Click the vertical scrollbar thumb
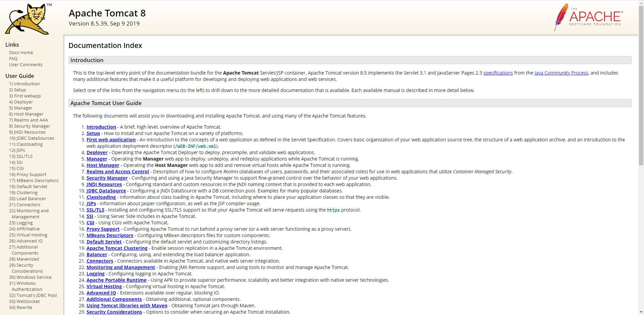The image size is (644, 315). [x=641, y=86]
